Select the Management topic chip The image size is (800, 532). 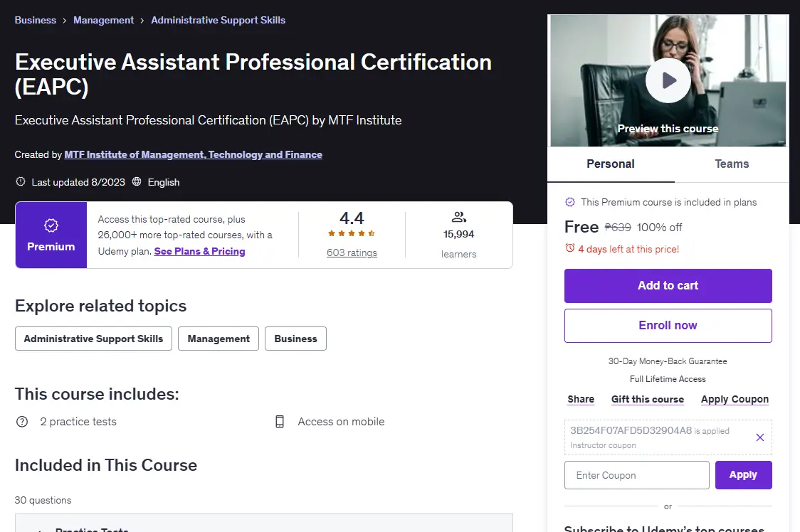coord(219,339)
